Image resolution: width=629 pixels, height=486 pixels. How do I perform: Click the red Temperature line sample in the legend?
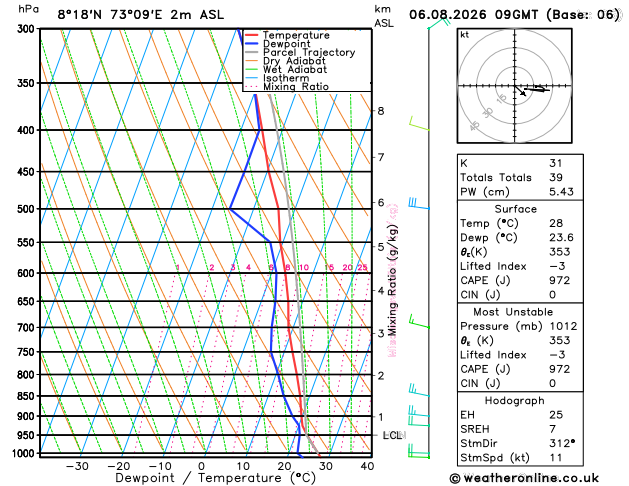252,35
